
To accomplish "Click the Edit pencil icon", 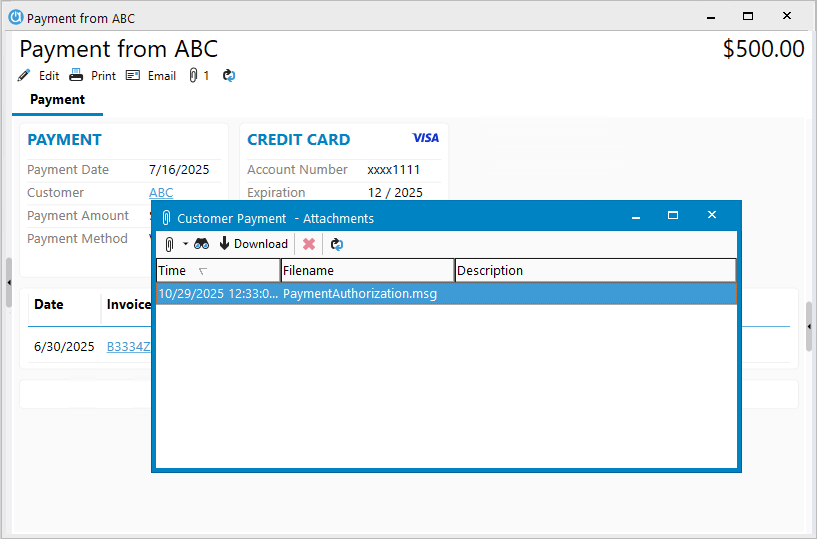I will click(x=25, y=76).
